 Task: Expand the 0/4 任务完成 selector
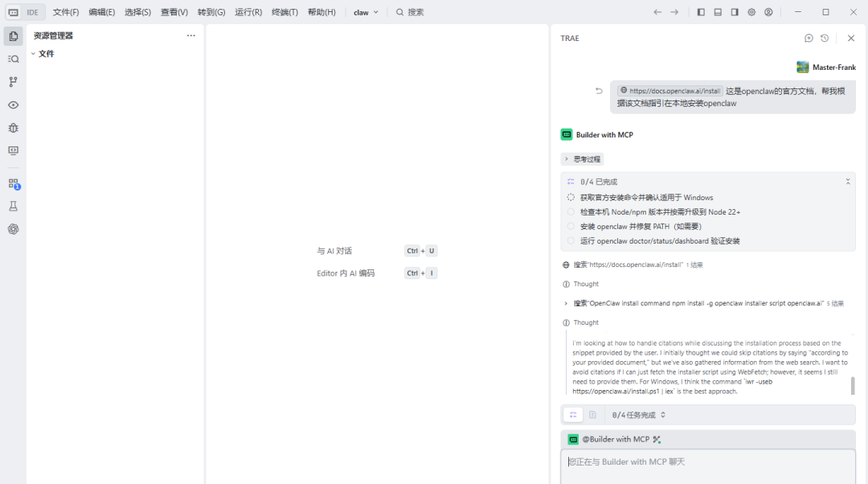tap(638, 415)
